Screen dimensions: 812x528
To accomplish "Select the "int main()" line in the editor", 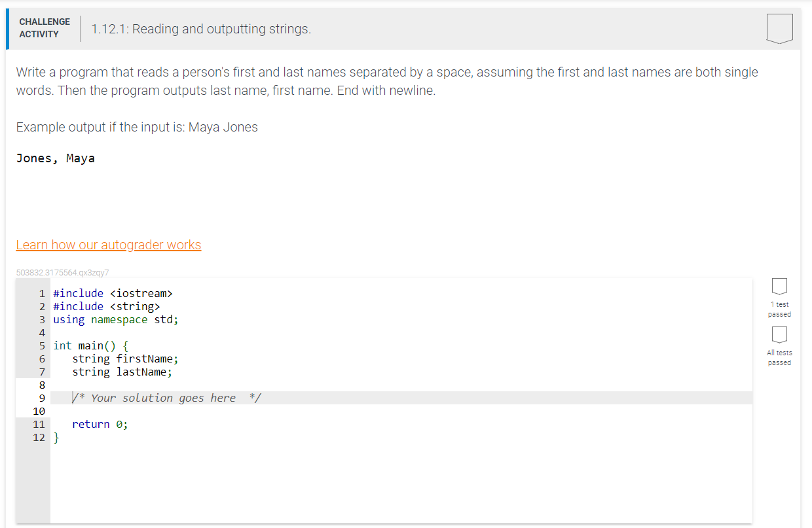I will pyautogui.click(x=90, y=345).
